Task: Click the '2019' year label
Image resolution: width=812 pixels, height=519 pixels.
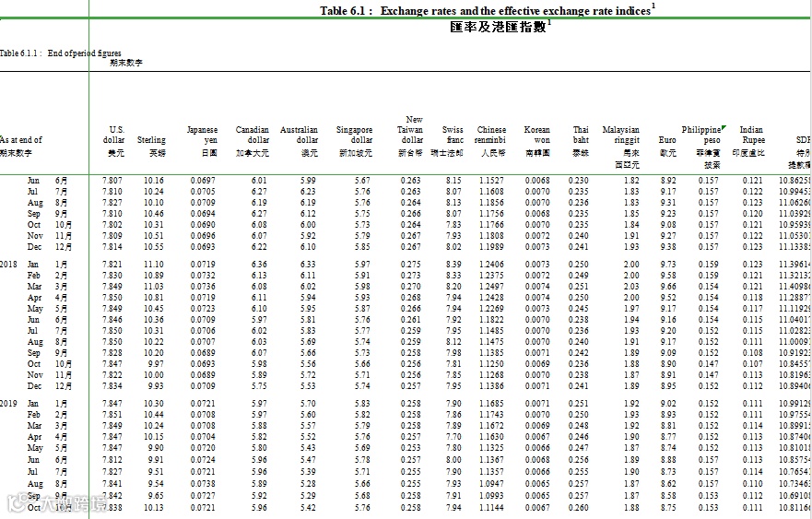Action: coord(8,404)
